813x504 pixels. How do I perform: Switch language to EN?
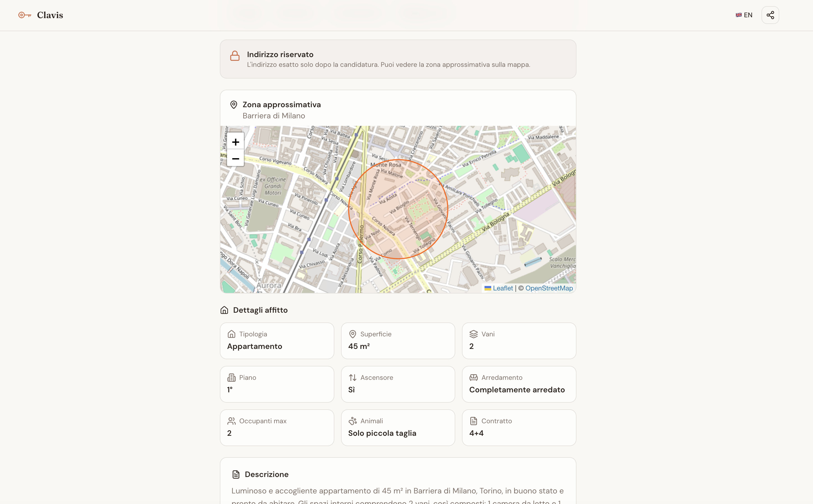[x=744, y=15]
